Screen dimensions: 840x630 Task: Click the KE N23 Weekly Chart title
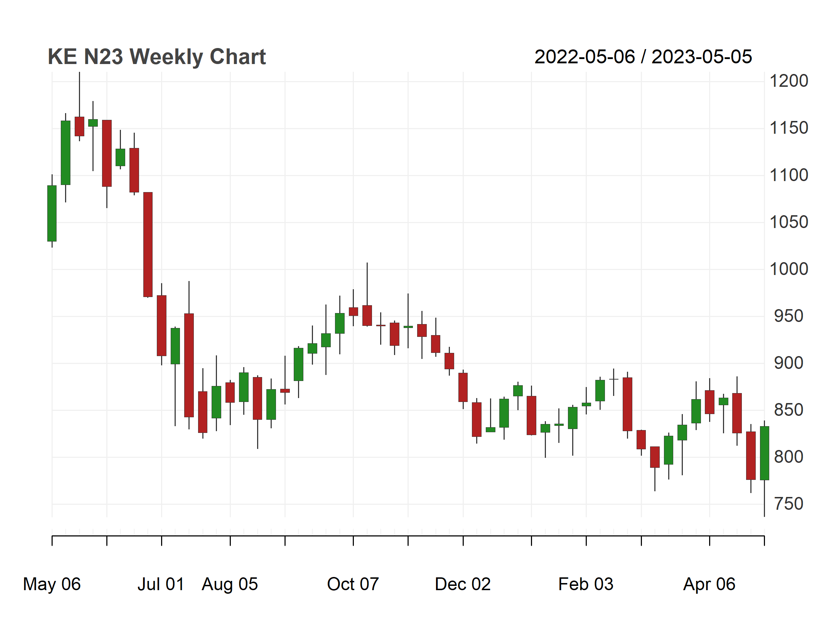[156, 57]
